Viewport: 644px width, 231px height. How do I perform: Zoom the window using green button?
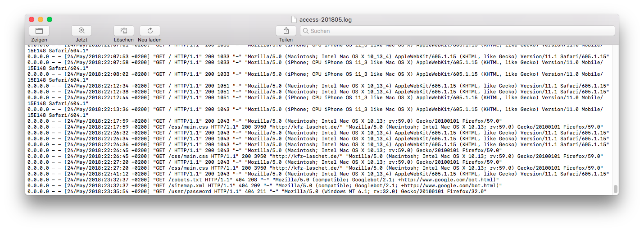click(x=50, y=19)
